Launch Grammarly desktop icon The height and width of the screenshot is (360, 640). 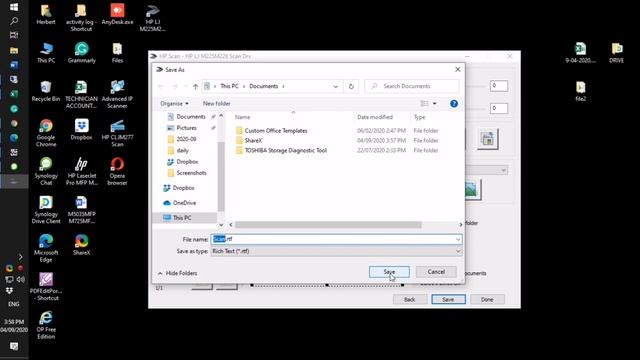tap(82, 53)
